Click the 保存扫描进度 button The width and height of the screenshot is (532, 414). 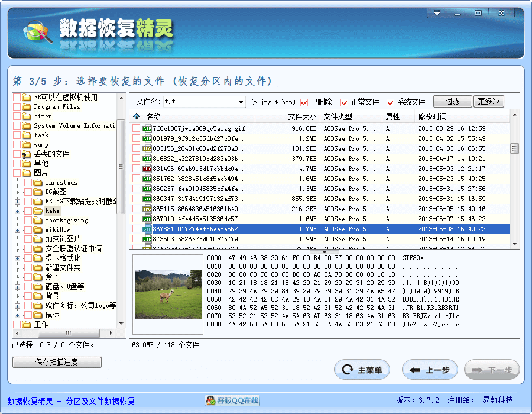click(x=57, y=362)
